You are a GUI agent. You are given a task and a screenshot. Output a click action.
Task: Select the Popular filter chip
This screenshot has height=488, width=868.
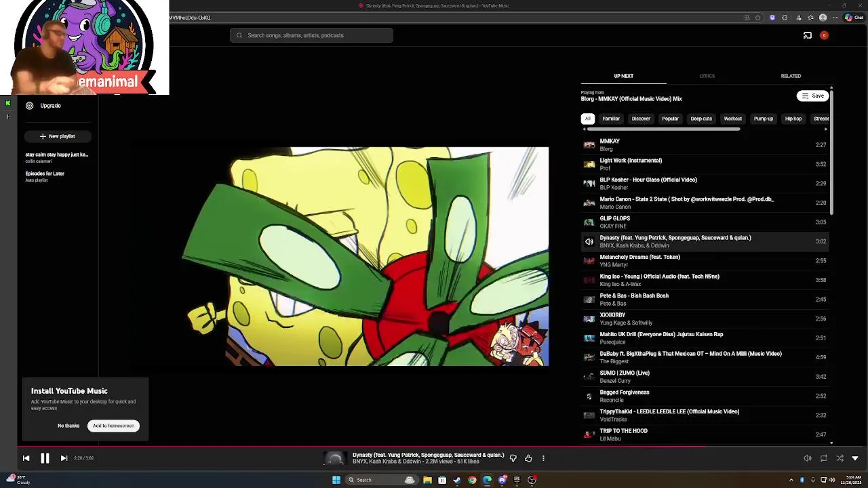point(670,119)
